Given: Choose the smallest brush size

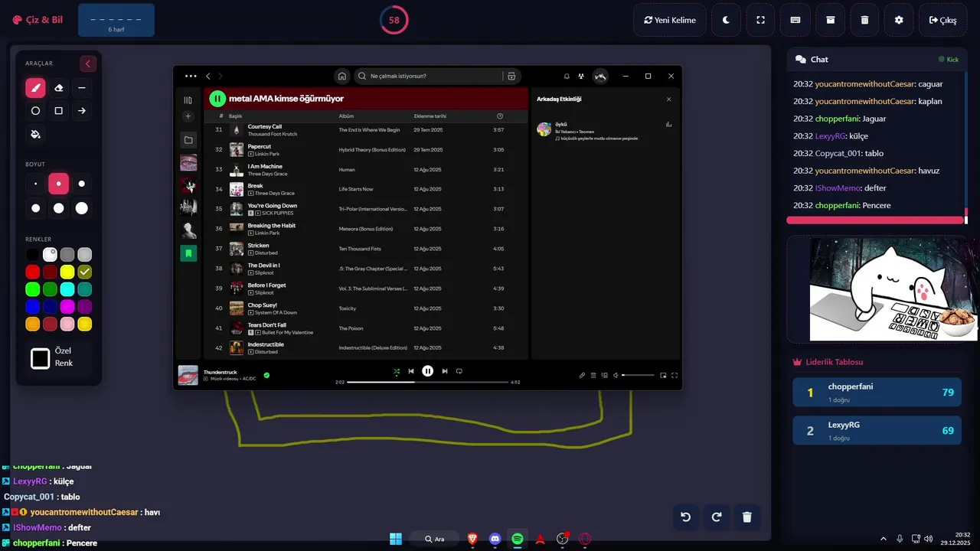Looking at the screenshot, I should 35,184.
